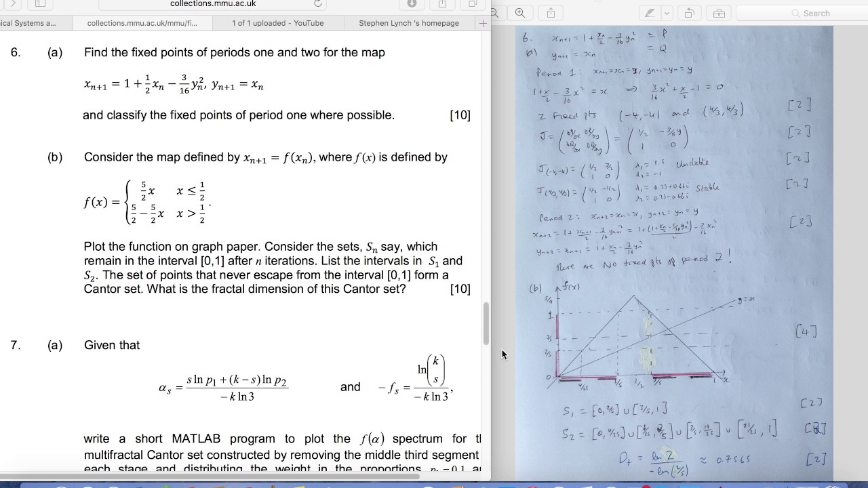Screen dimensions: 868x488
Task: Zoom in on the Preview document
Action: pyautogui.click(x=520, y=13)
